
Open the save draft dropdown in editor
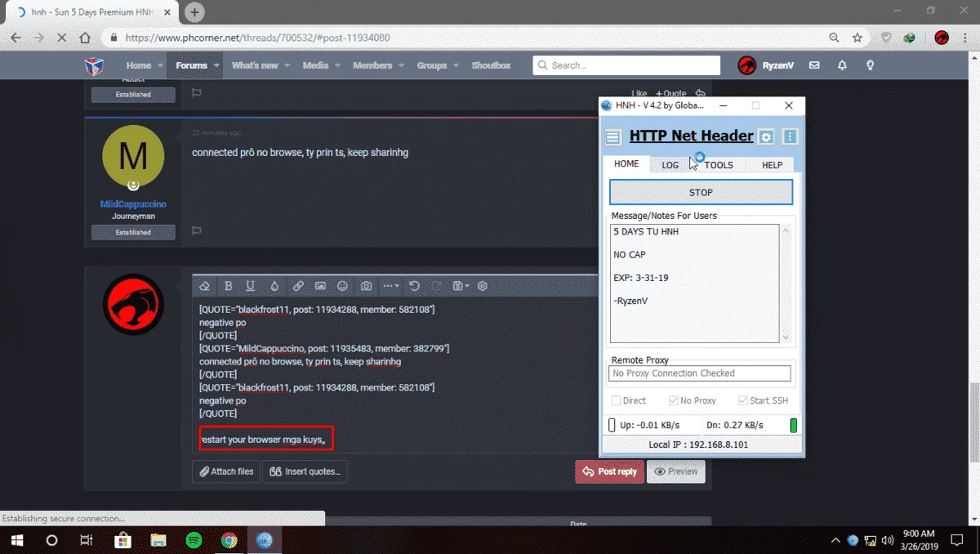[460, 286]
